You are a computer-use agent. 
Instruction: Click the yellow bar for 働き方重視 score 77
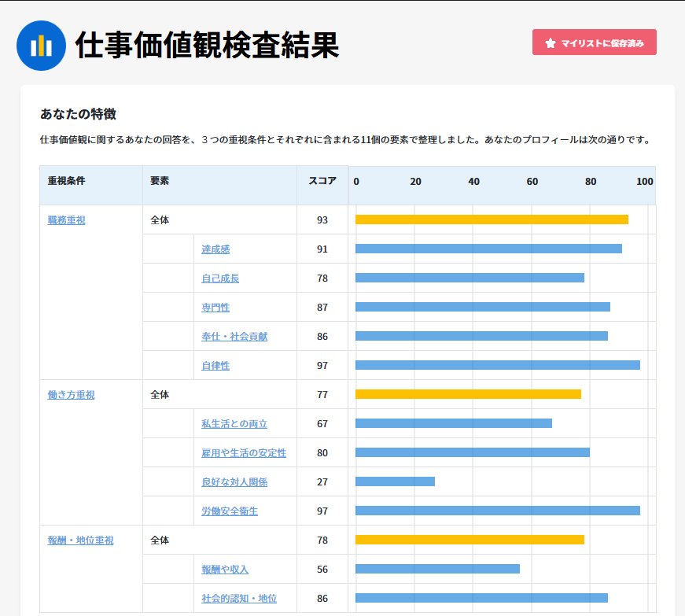click(x=468, y=394)
